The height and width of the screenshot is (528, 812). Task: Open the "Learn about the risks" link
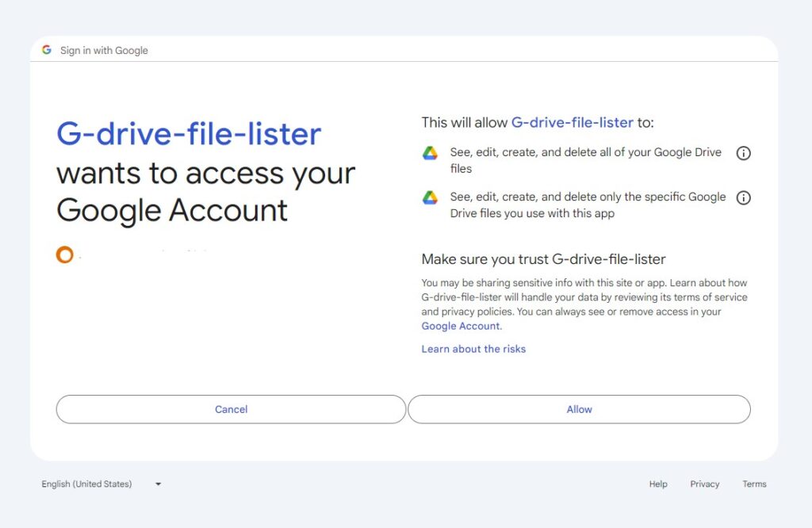point(473,349)
